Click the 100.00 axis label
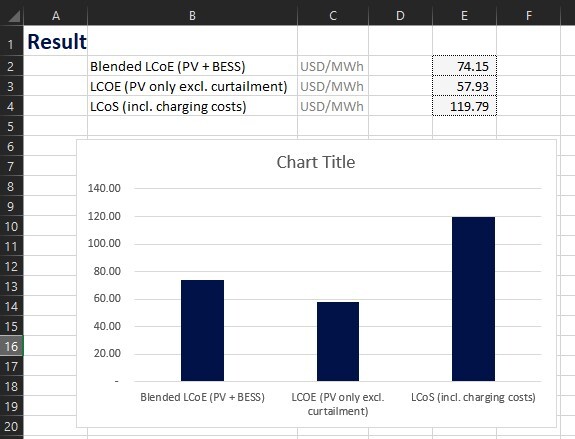This screenshot has height=439, width=575. pyautogui.click(x=104, y=243)
